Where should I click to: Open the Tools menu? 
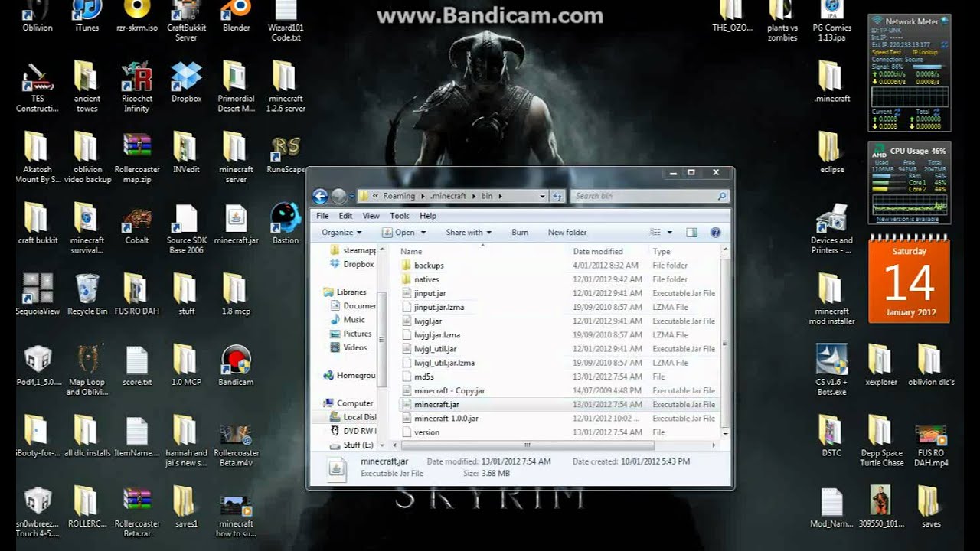pyautogui.click(x=400, y=216)
